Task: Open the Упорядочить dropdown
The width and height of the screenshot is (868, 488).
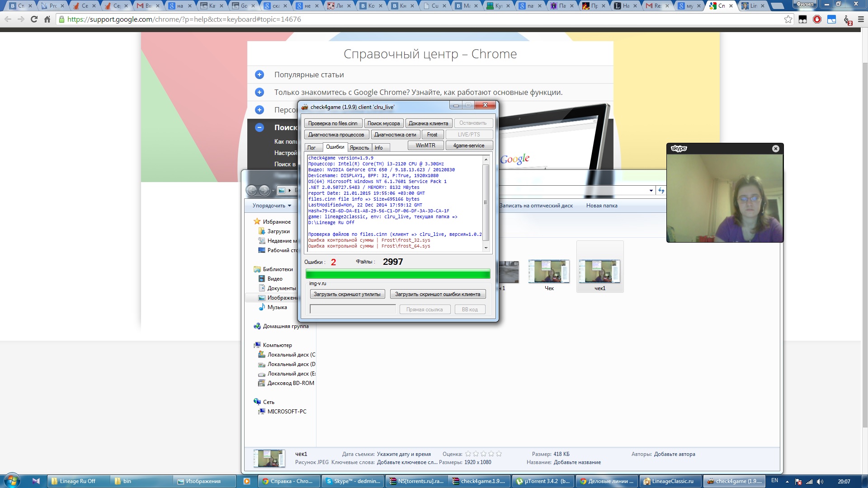Action: click(x=272, y=206)
